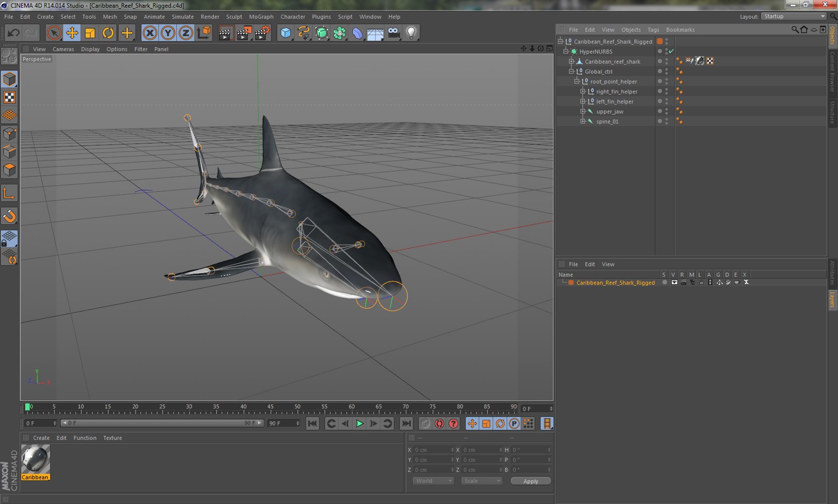Open the Character menu
The height and width of the screenshot is (504, 838).
pyautogui.click(x=293, y=16)
